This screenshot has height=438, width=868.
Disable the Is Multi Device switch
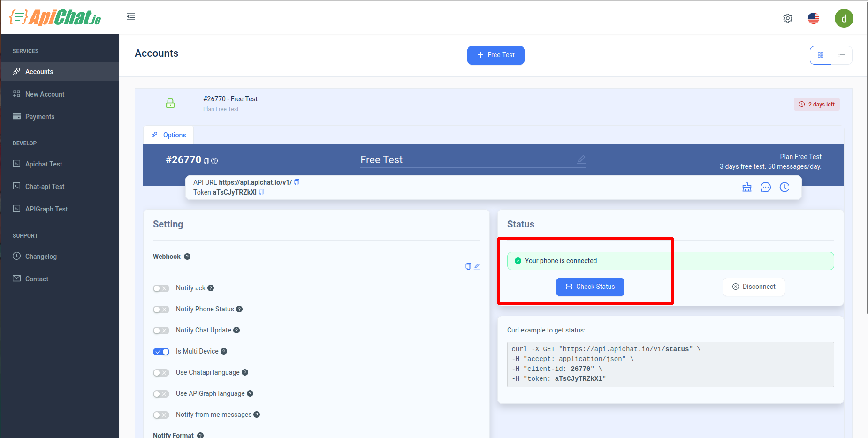161,352
